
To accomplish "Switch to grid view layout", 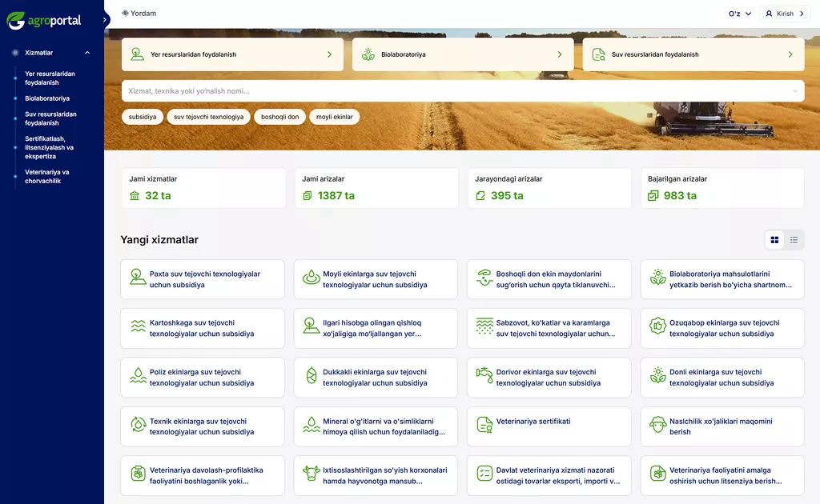I will point(774,240).
